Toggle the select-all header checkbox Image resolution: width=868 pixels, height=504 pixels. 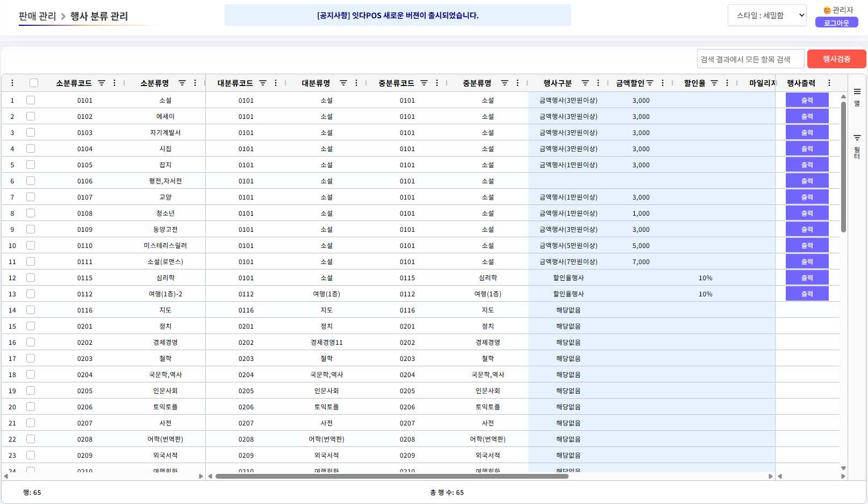34,83
